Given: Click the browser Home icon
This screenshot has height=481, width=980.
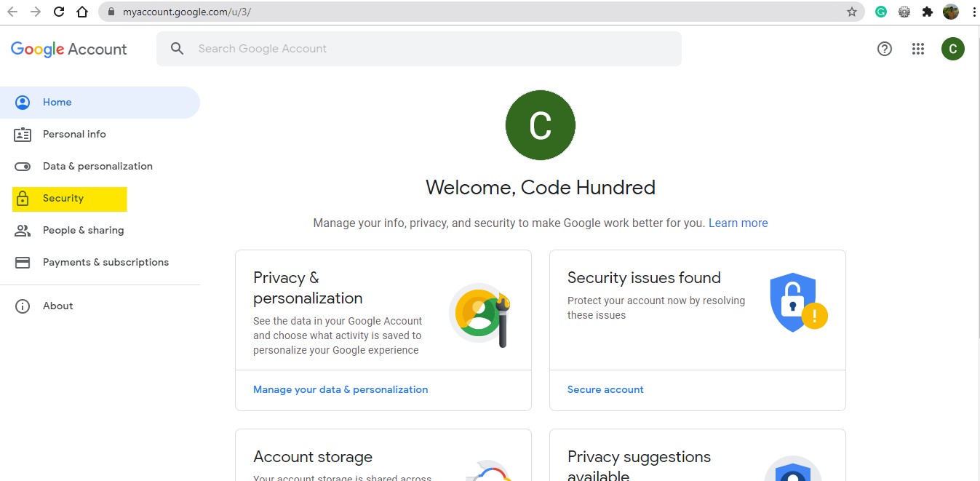Looking at the screenshot, I should click(82, 12).
